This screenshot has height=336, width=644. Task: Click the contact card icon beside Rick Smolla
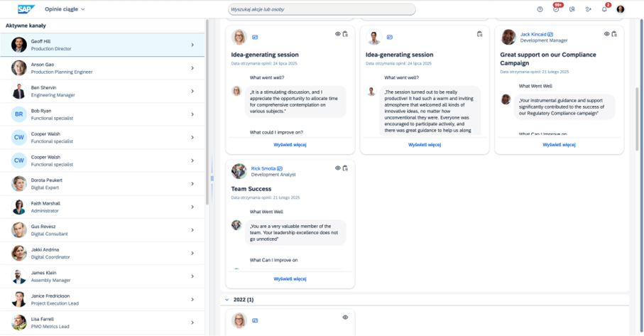tap(280, 168)
